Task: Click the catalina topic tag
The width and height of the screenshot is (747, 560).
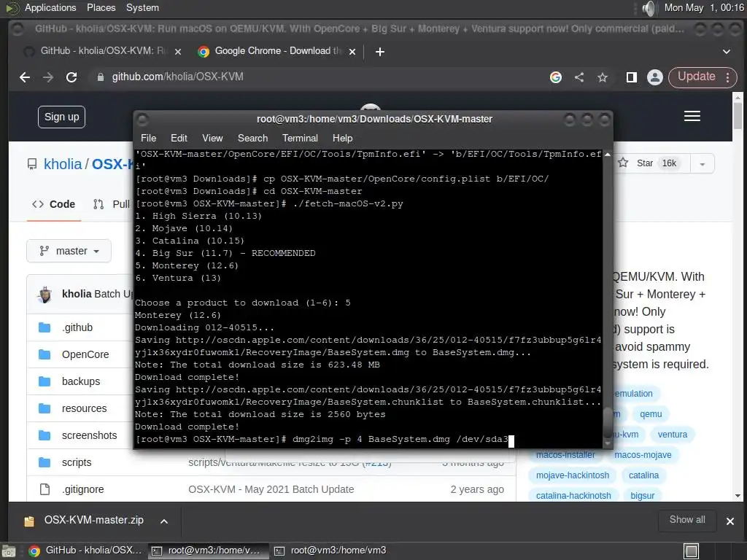Action: coord(643,475)
